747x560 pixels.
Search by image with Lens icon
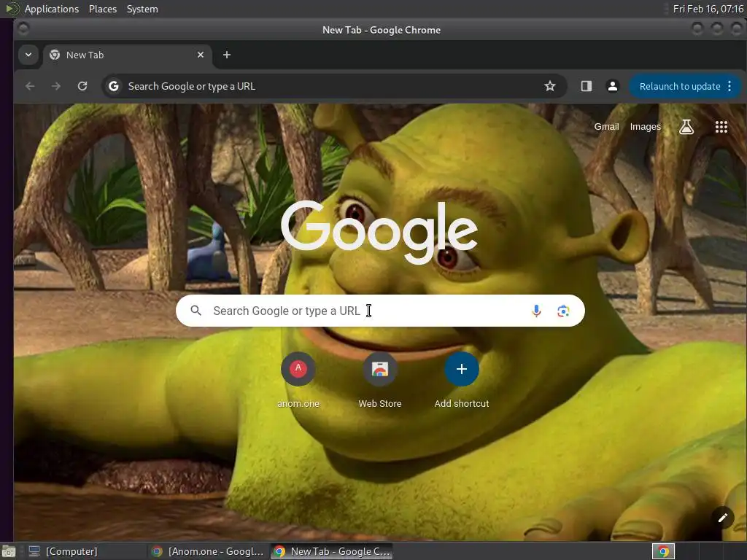(x=563, y=311)
